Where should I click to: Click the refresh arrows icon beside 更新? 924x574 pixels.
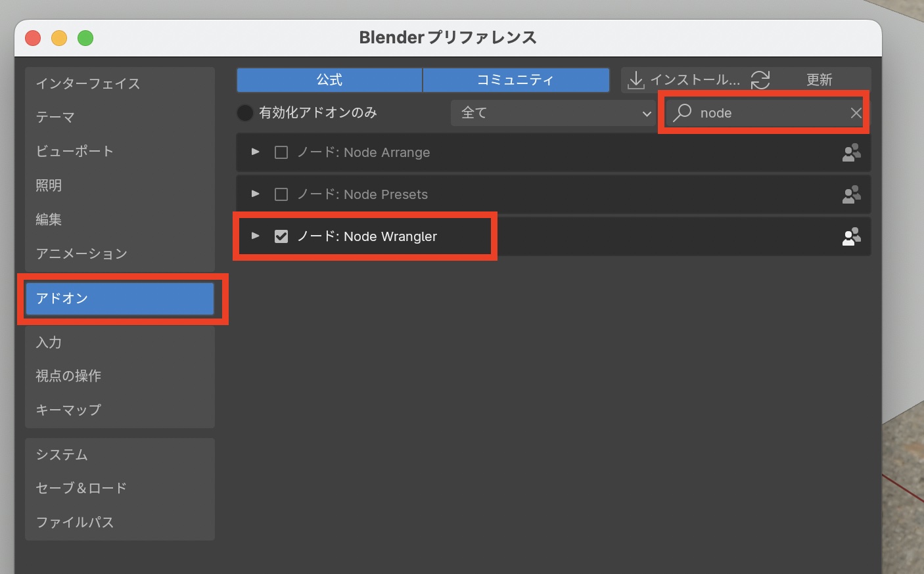(760, 80)
